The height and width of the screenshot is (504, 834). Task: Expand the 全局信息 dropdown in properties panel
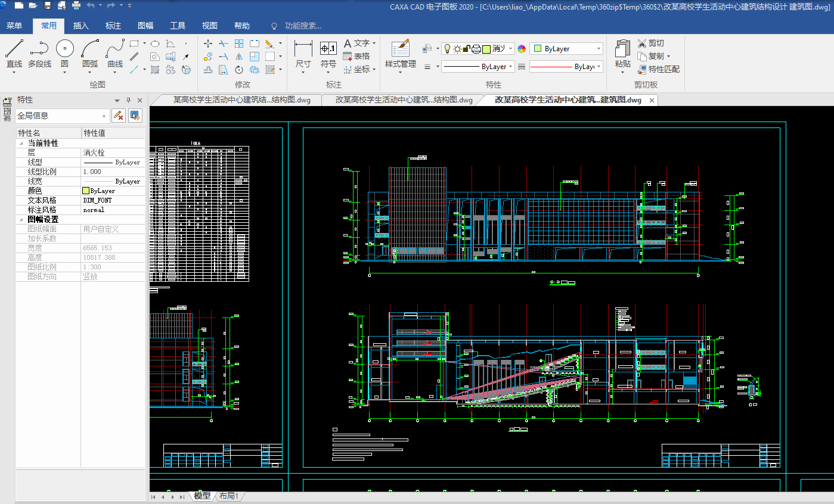pyautogui.click(x=104, y=116)
